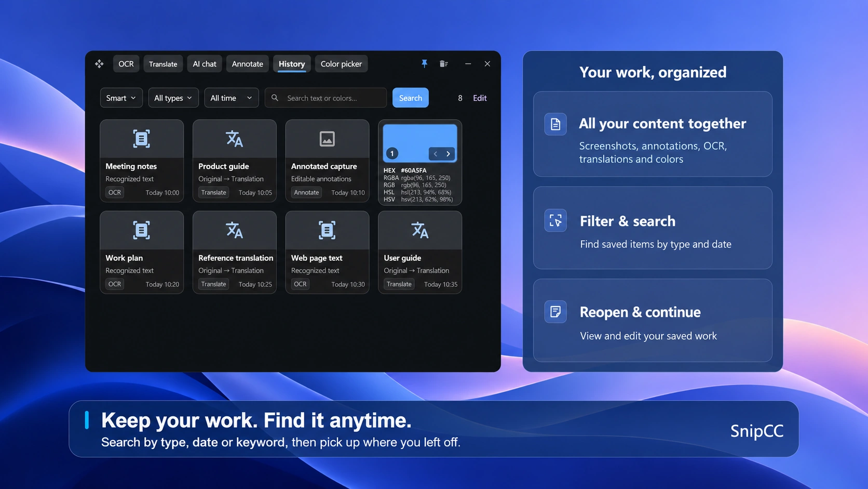The width and height of the screenshot is (868, 489).
Task: Switch to the Translate tab
Action: point(163,64)
